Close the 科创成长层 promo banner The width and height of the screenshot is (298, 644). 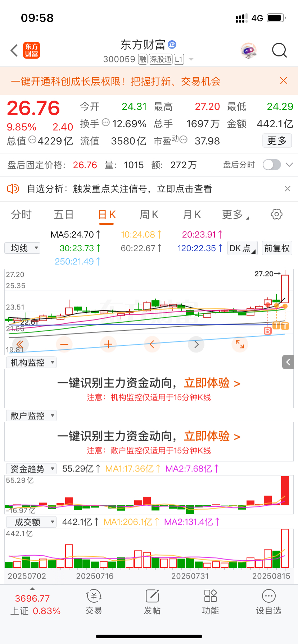click(x=284, y=80)
